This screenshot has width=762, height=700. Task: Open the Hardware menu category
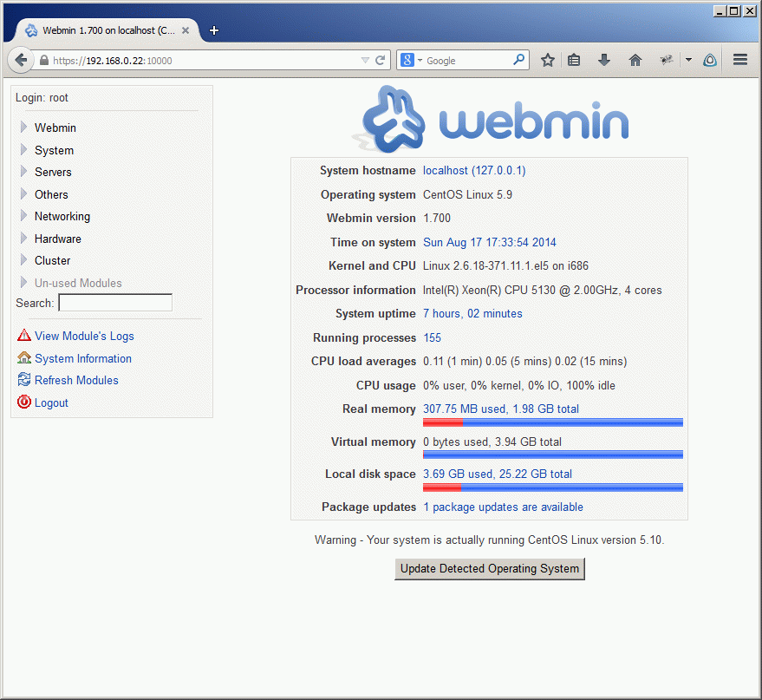coord(58,239)
